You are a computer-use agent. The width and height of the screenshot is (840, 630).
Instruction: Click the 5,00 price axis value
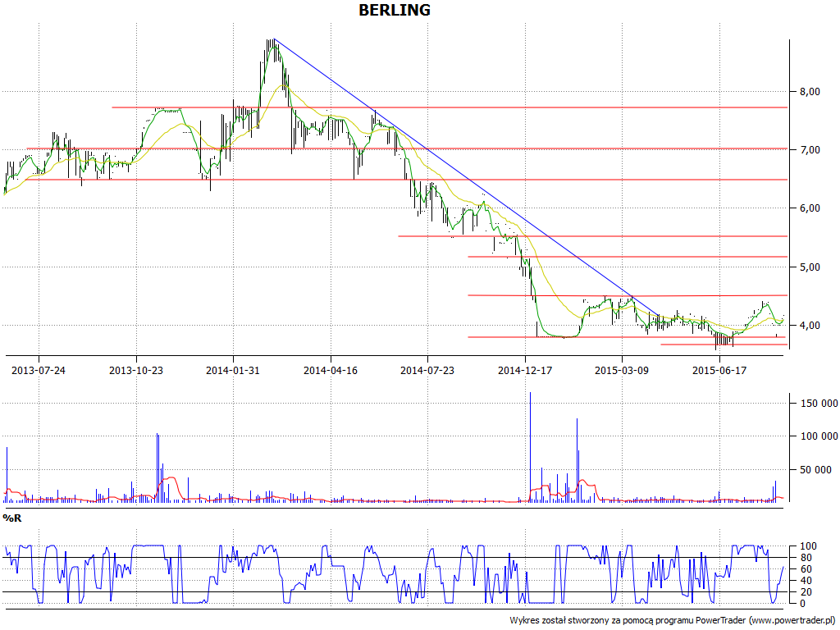click(810, 267)
